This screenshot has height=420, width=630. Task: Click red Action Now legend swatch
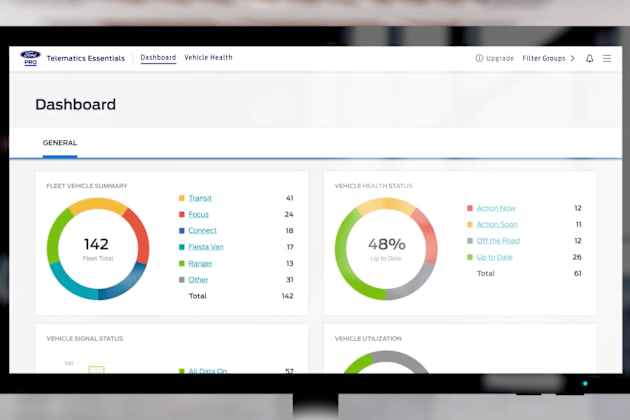[x=470, y=208]
